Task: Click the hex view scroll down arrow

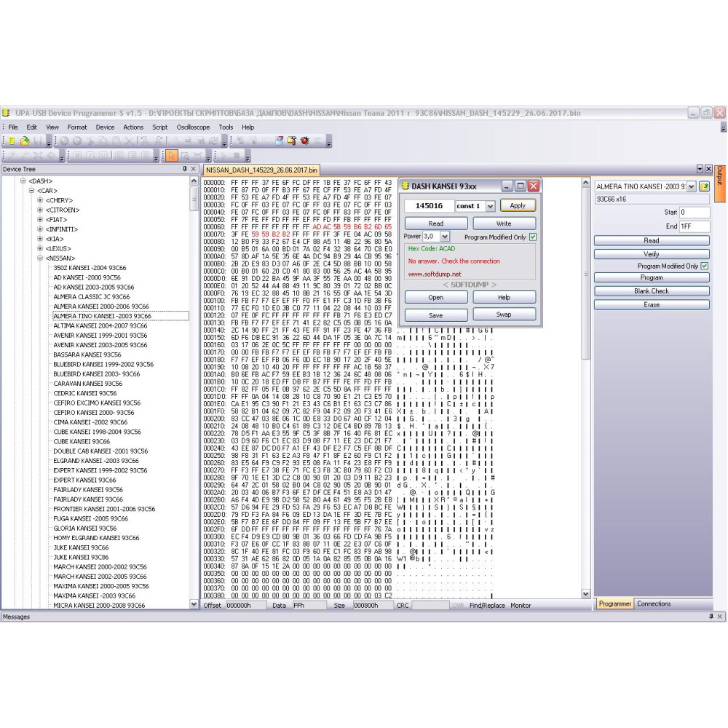Action: tap(585, 593)
